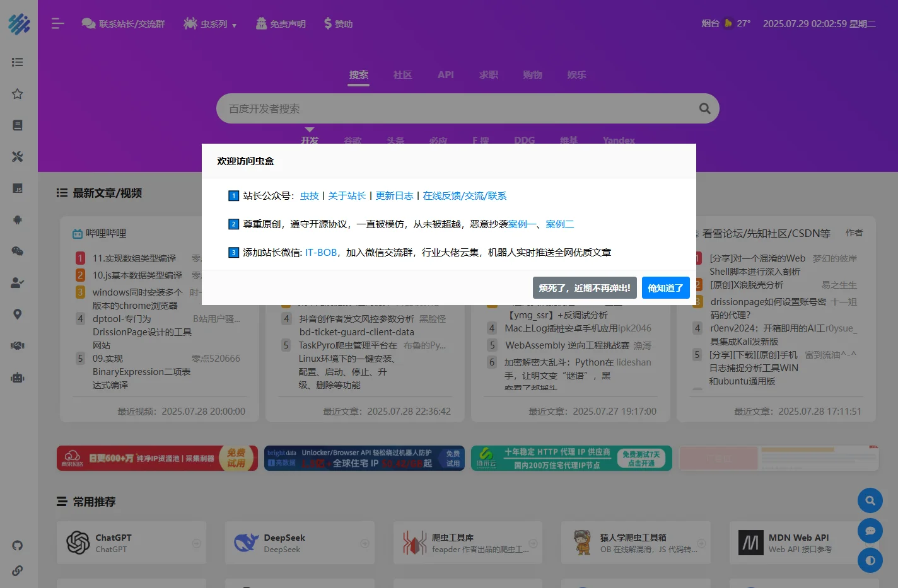The width and height of the screenshot is (898, 588).
Task: Open article 10.js基本数据类型编译
Action: 137,275
